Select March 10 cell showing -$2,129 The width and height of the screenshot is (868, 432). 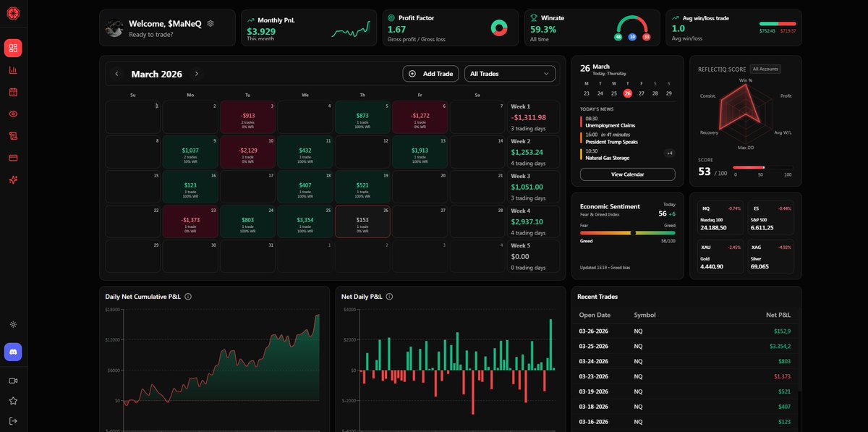[247, 151]
